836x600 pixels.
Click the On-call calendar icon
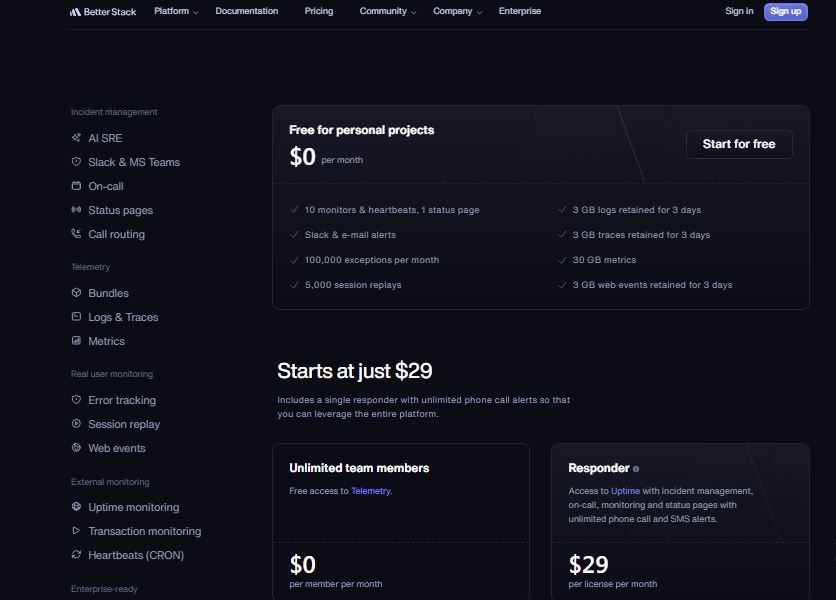76,186
